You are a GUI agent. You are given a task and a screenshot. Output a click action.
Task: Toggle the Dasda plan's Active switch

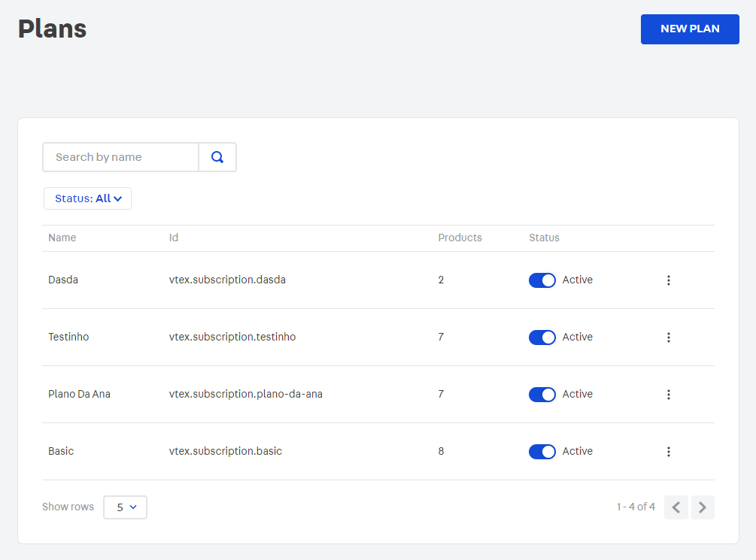542,280
